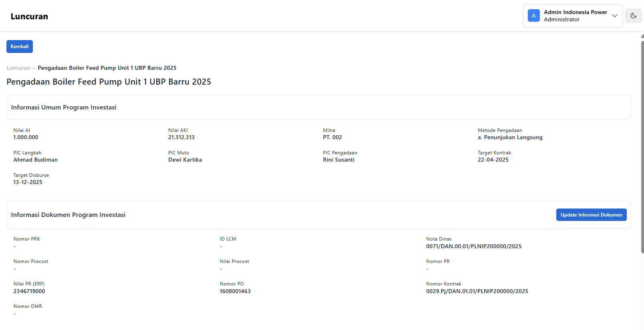The width and height of the screenshot is (644, 330).
Task: Click PIC Langkah name Ahmad Budiman
Action: click(x=36, y=160)
